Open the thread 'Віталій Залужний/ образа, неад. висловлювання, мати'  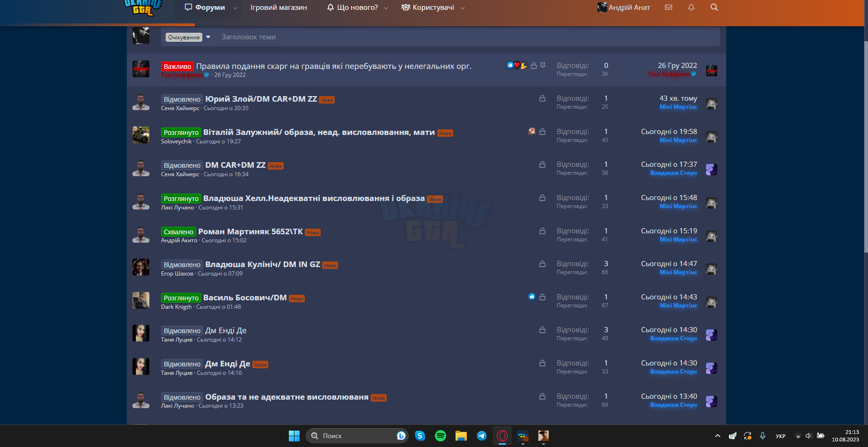pos(319,132)
